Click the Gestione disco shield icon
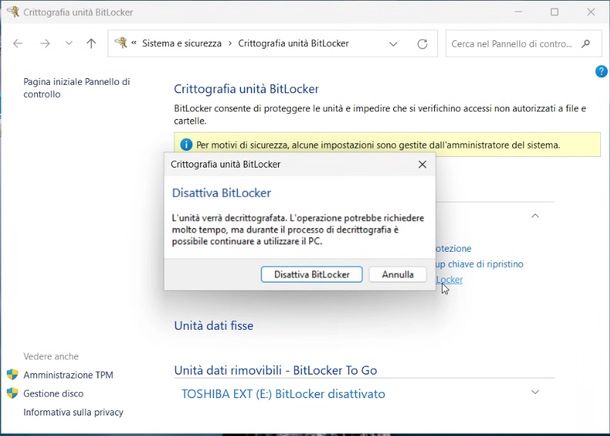The image size is (610, 436). 13,393
